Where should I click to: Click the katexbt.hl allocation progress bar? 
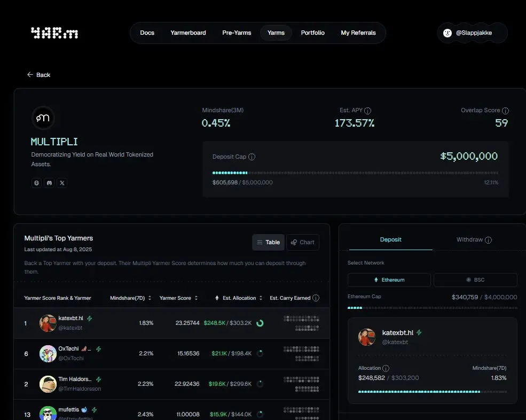coord(433,392)
